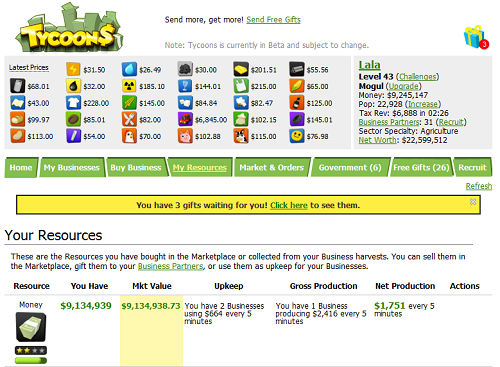Open the potato icon priced $113.00
Screen dimensions: 500x367
17,136
